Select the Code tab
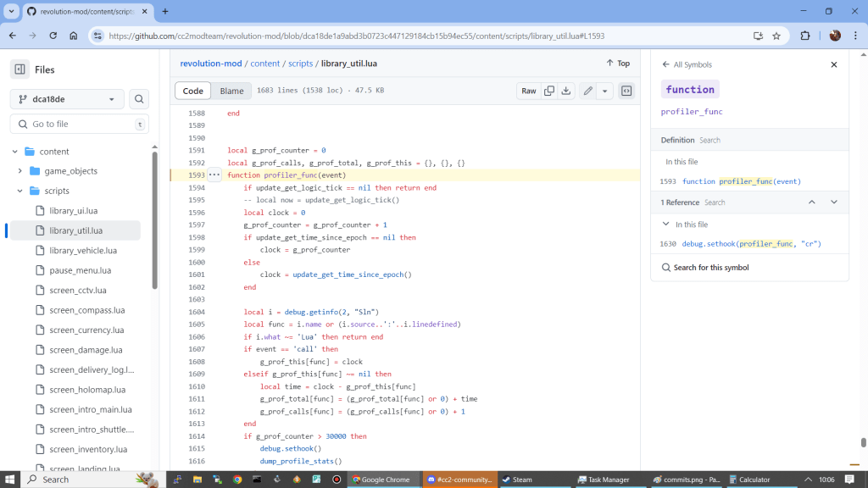Viewport: 868px width, 488px height. tap(193, 91)
